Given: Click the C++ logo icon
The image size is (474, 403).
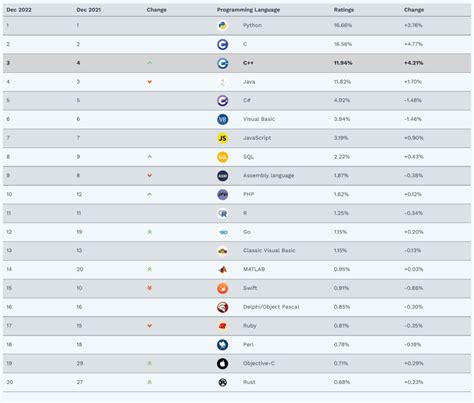Looking at the screenshot, I should (223, 63).
